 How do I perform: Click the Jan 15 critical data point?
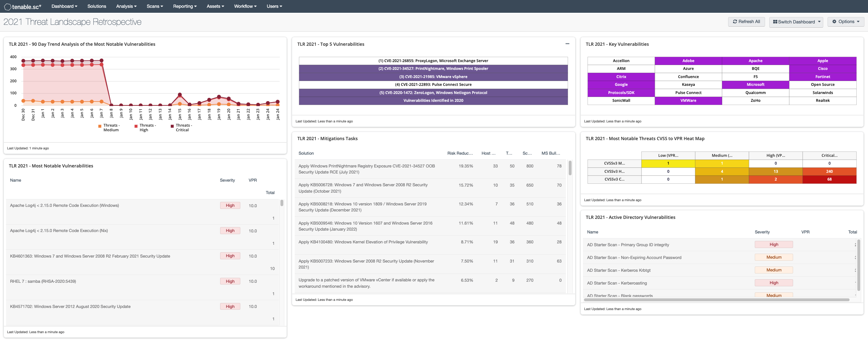point(180,95)
